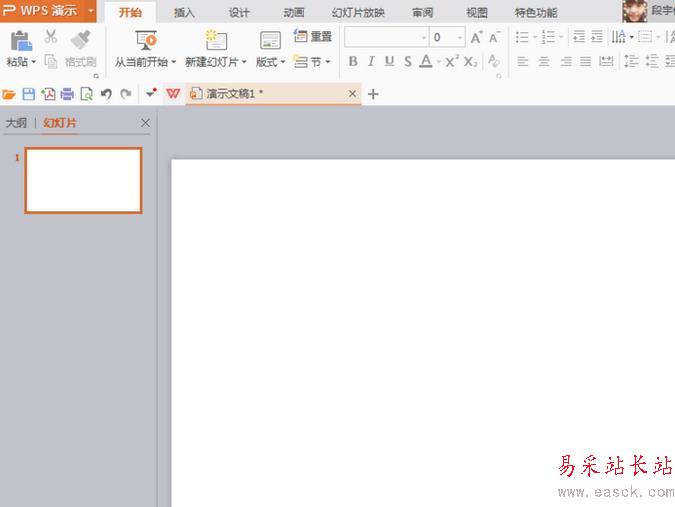The width and height of the screenshot is (675, 507).
Task: Click the Paste clipboard icon
Action: [21, 41]
